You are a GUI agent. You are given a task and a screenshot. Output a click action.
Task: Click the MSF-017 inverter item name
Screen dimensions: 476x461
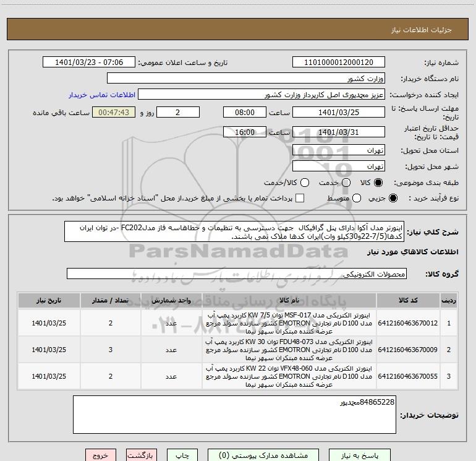click(289, 323)
